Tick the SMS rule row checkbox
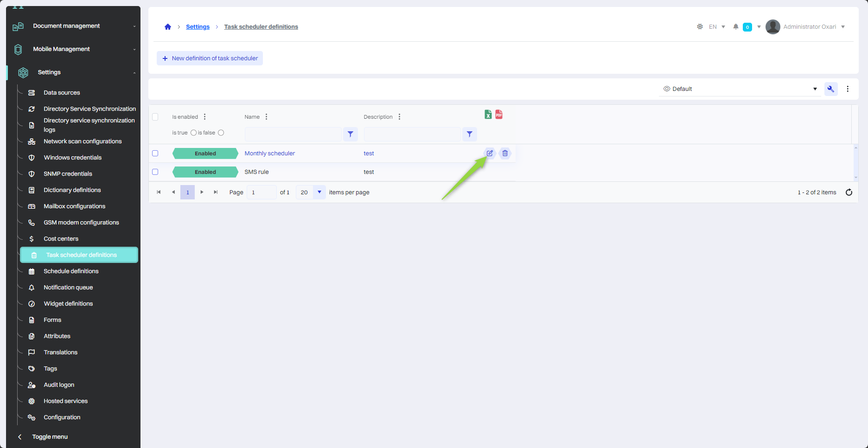 click(155, 172)
